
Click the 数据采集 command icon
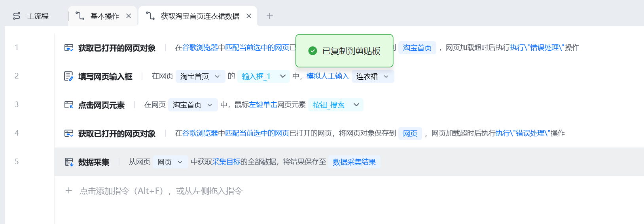pyautogui.click(x=69, y=162)
